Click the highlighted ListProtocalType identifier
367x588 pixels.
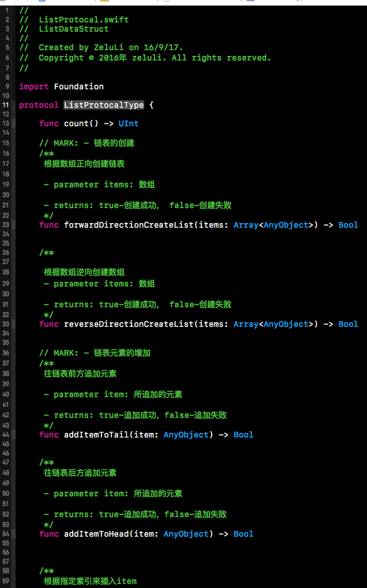click(103, 105)
